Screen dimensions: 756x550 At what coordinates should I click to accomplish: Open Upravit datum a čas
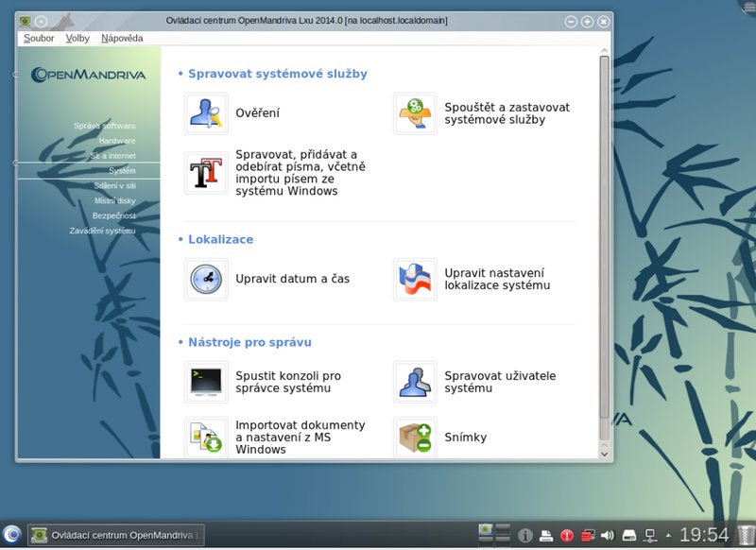pyautogui.click(x=292, y=279)
